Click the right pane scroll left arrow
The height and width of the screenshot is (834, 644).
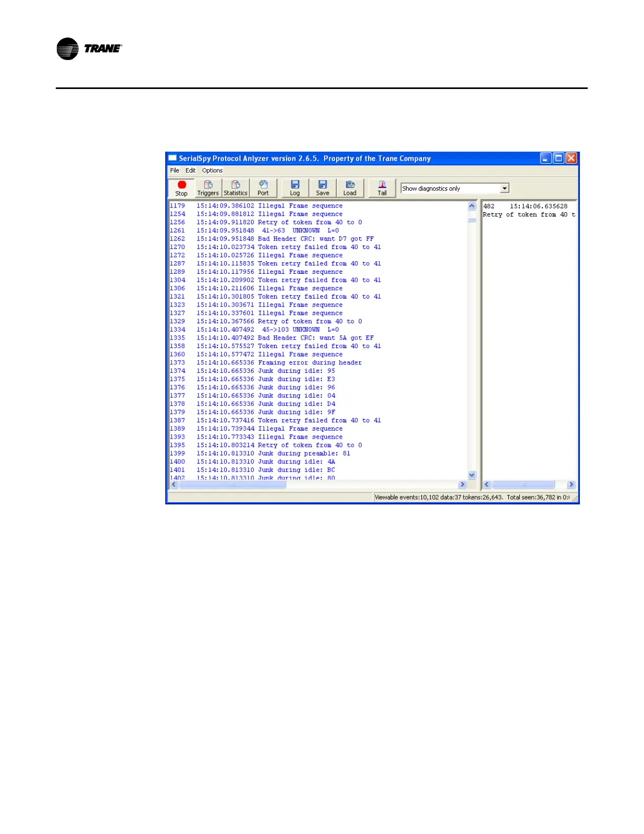487,484
